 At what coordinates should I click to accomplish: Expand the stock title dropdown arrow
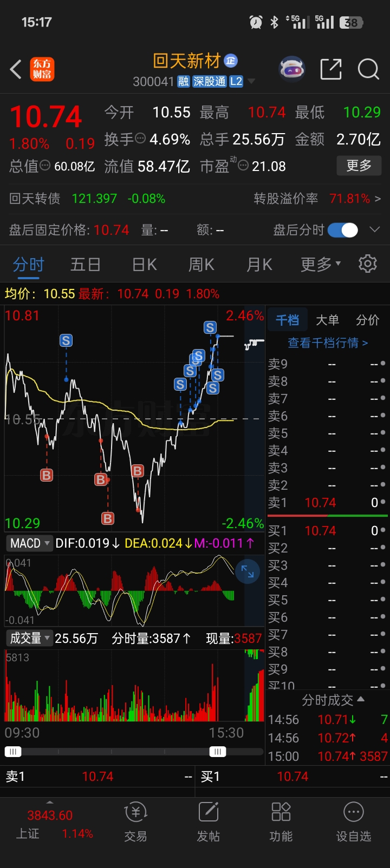251,82
